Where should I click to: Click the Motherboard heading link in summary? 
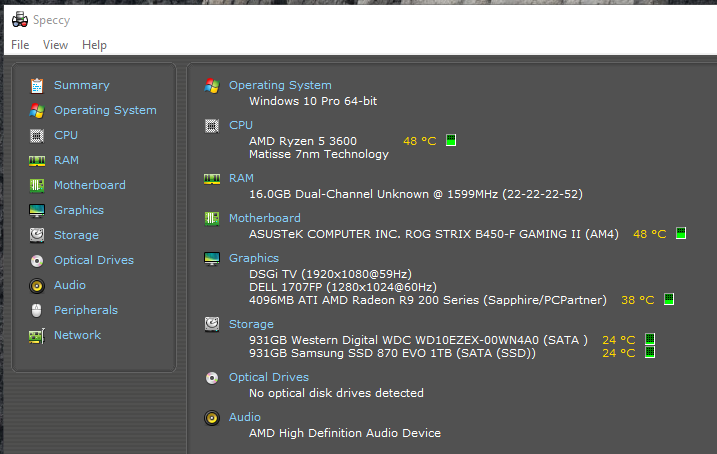265,218
